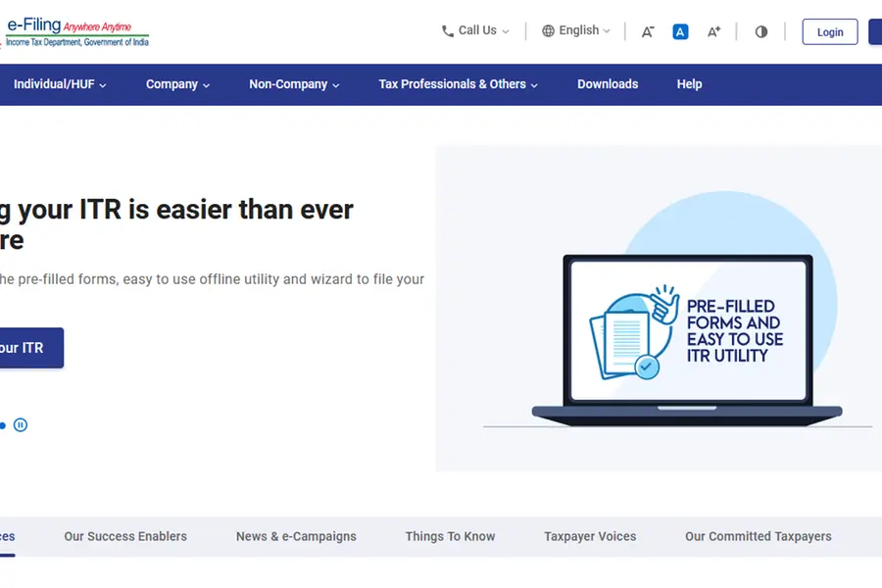Open the Downloads menu item

608,84
